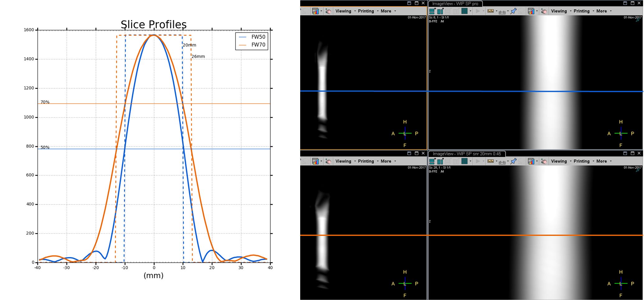
Task: Select the hand interaction tool in top-left viewer
Action: (328, 11)
